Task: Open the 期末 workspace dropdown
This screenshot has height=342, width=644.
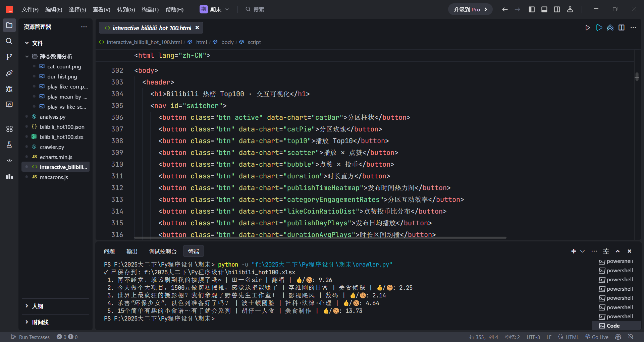Action: tap(215, 9)
